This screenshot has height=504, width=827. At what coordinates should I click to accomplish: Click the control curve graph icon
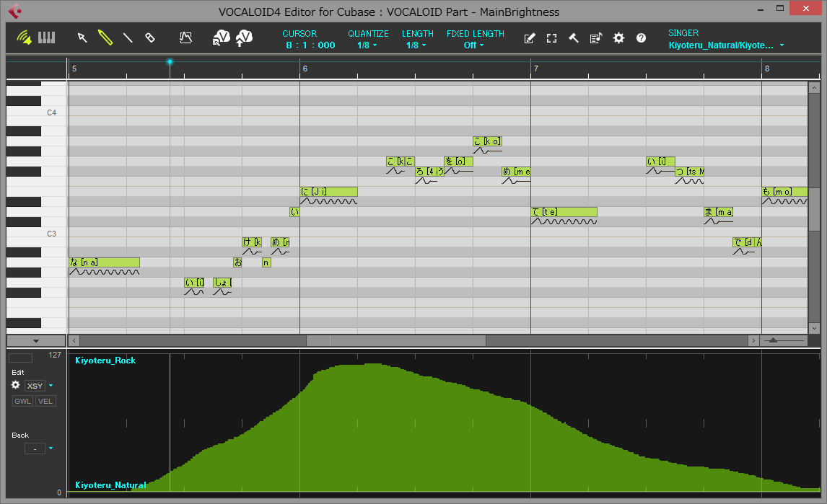coord(185,37)
